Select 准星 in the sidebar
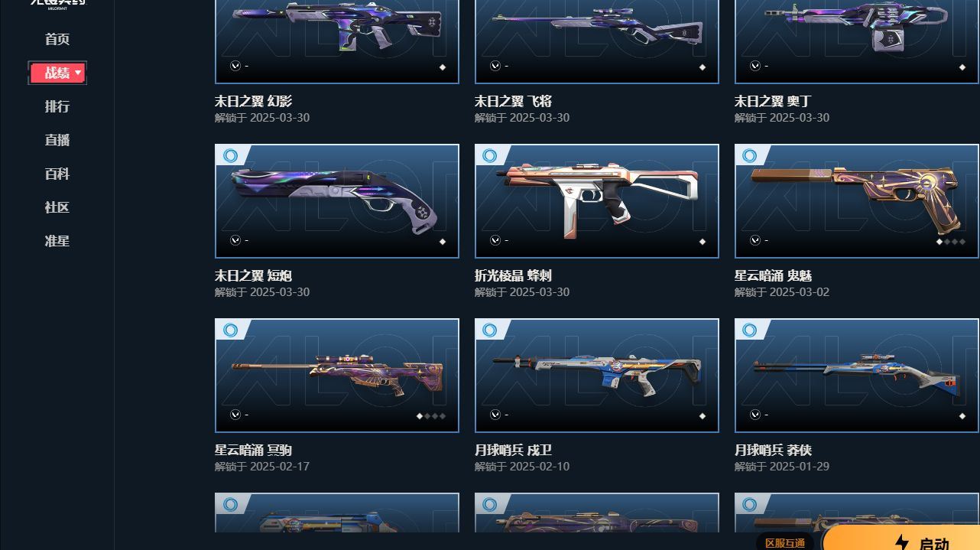980x550 pixels. (57, 241)
